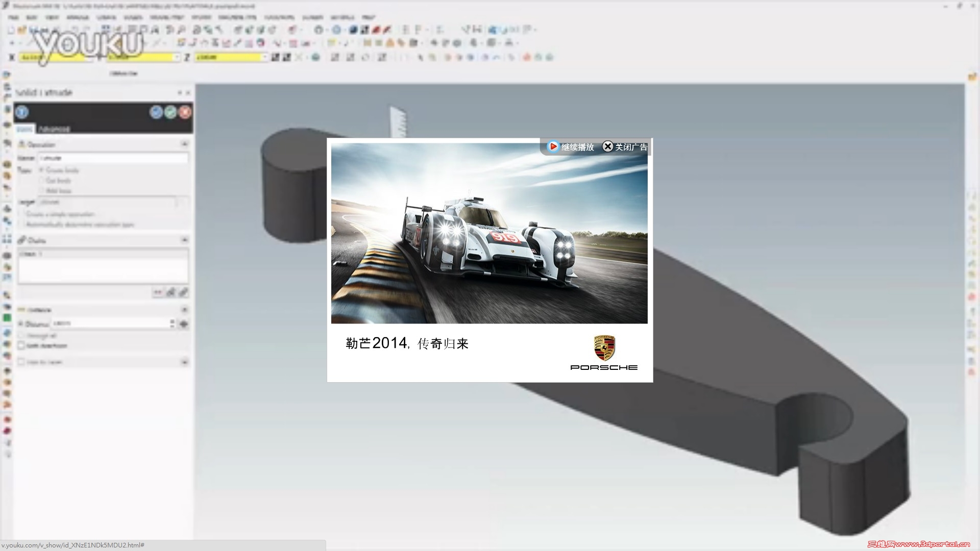Open the Z coordinate dropdown
Viewport: 980px width, 551px height.
265,57
